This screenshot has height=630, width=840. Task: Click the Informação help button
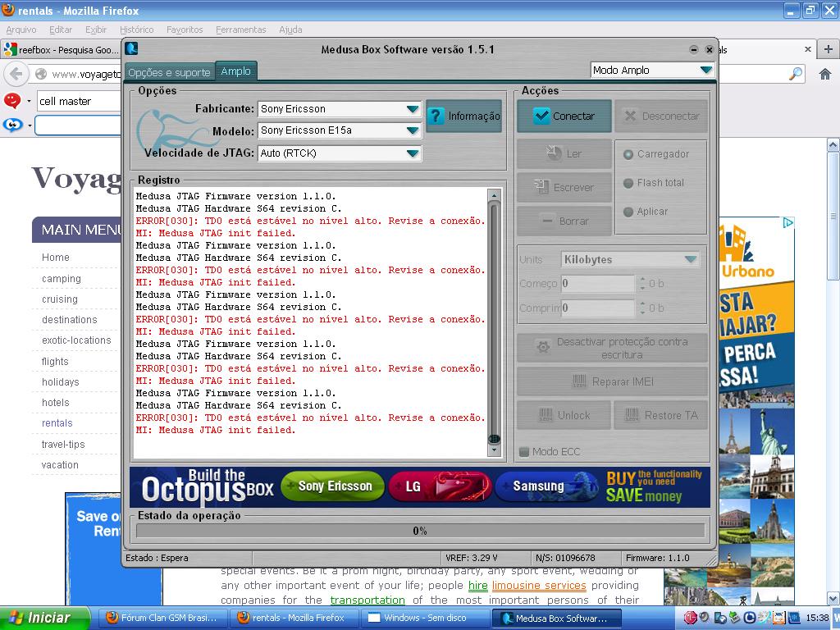pyautogui.click(x=464, y=116)
